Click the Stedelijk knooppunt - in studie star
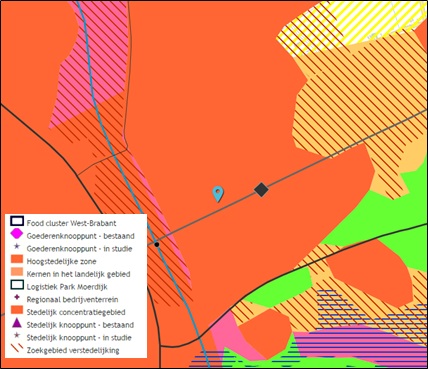Viewport: 428px width, 369px height. tap(17, 336)
